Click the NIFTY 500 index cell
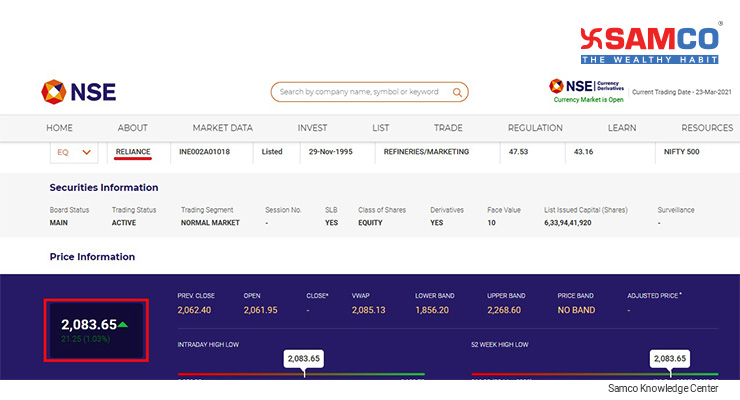 pos(681,152)
